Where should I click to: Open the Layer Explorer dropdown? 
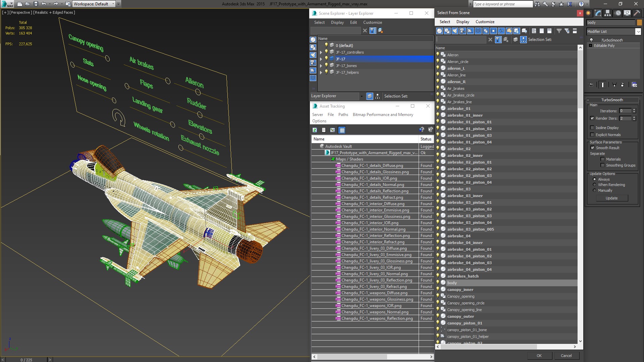tap(361, 96)
